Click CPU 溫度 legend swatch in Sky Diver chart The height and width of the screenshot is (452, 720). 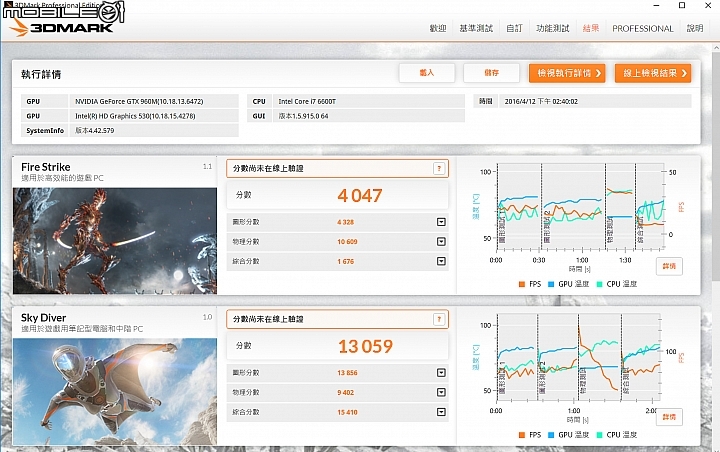599,435
